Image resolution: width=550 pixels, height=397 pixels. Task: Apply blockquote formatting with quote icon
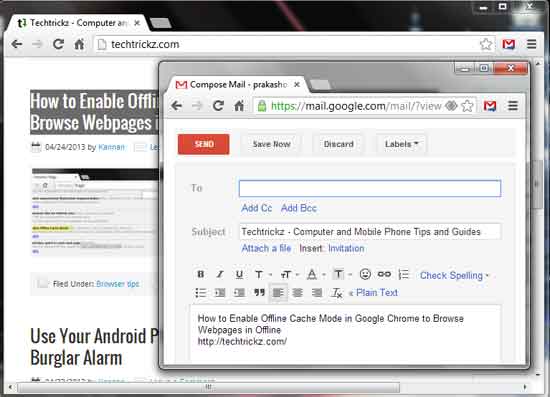pyautogui.click(x=259, y=292)
